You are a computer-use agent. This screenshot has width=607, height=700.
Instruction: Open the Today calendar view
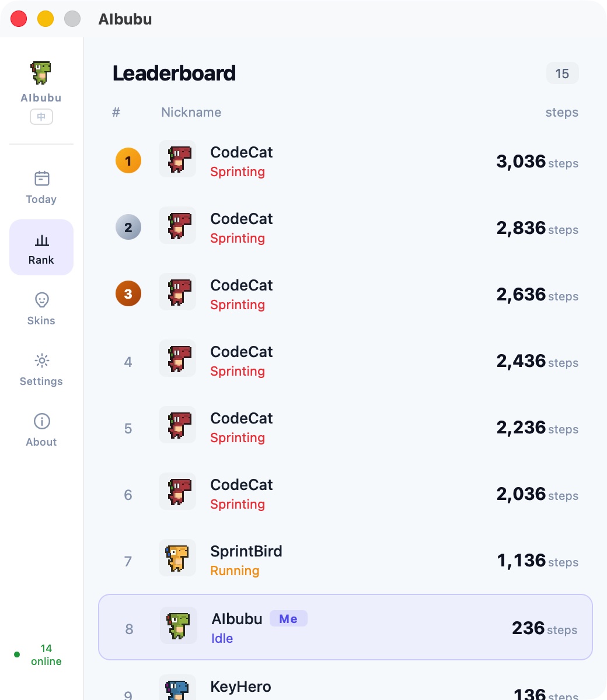[41, 185]
